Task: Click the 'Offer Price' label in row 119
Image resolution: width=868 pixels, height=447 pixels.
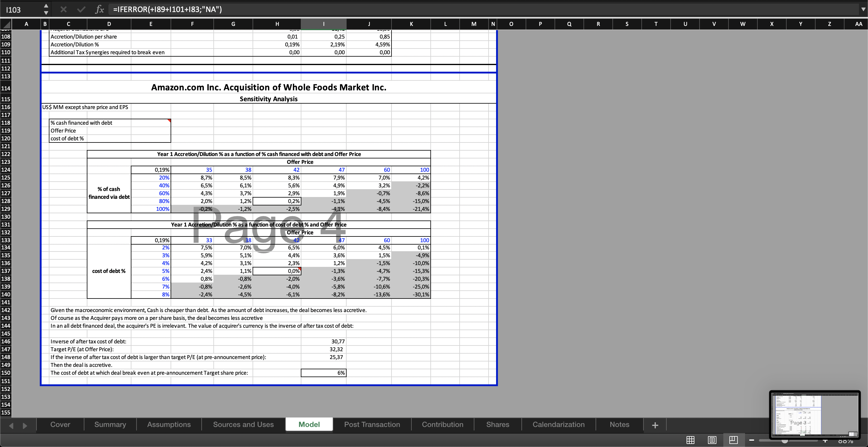Action: 63,131
